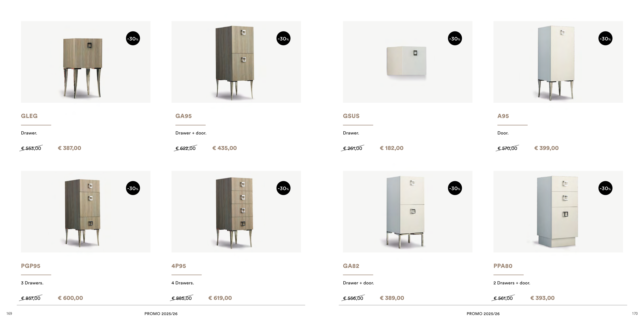Click the -30% badge on the GA82 image
The height and width of the screenshot is (322, 644).
point(455,188)
